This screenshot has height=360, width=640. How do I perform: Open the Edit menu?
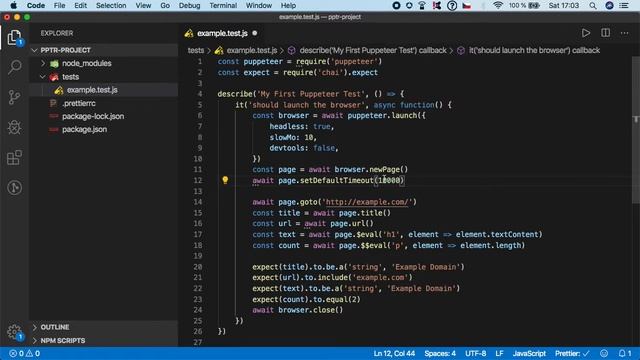click(x=80, y=6)
